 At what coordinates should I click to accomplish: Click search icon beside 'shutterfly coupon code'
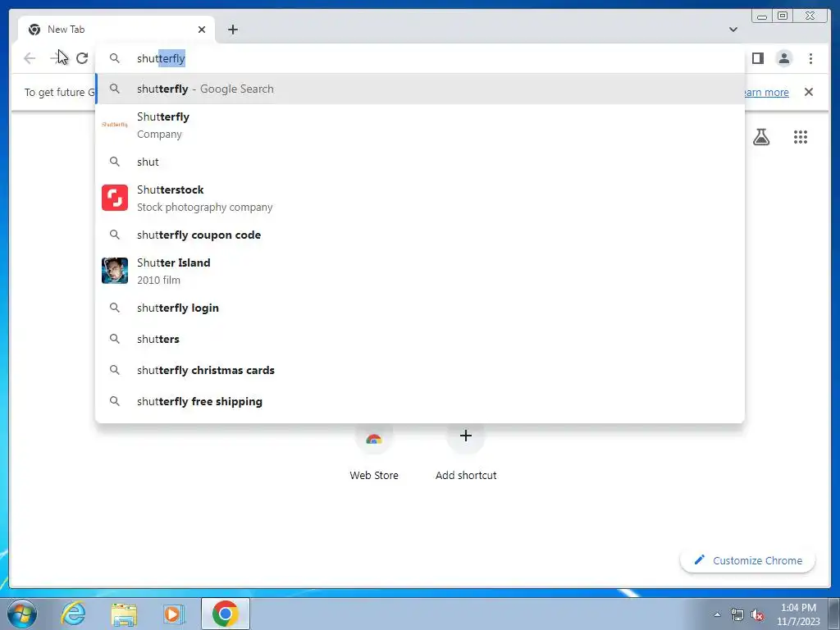point(115,234)
